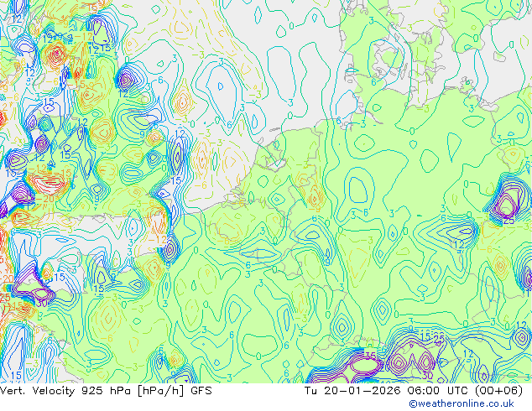This screenshot has height=411, width=532.
Task: Click the weatheronline.co.uk copyright text
Action: click(461, 403)
